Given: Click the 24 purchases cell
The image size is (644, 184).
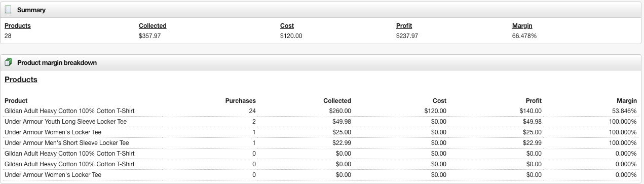Looking at the screenshot, I should (252, 111).
